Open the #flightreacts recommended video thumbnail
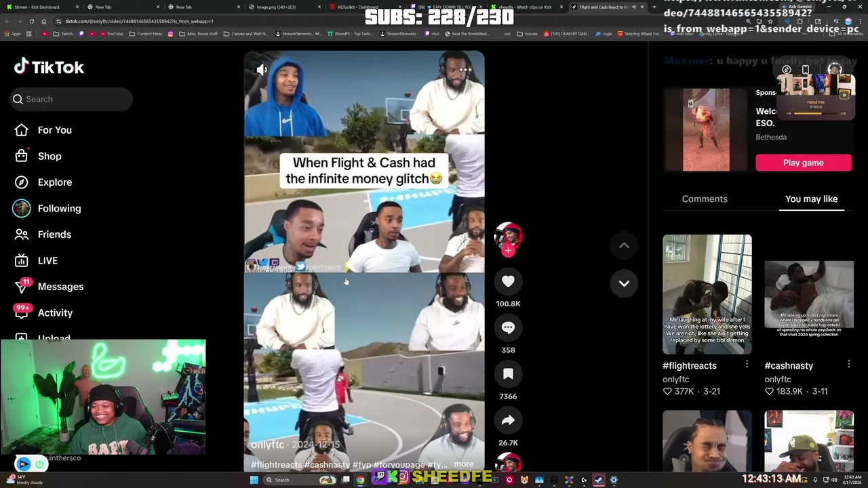Screen dimensions: 868x488 point(707,294)
